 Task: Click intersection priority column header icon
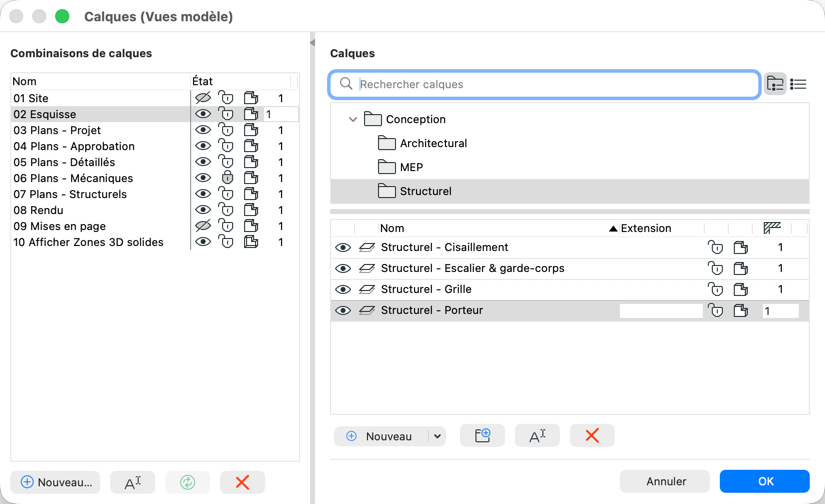click(x=772, y=228)
